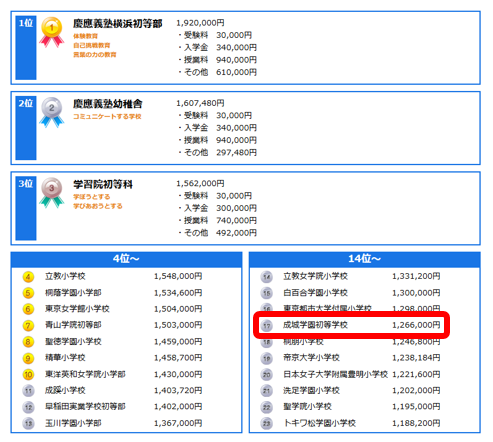Click 早稲田実業学校初等部 list entry
This screenshot has height=442, width=493.
pos(85,407)
